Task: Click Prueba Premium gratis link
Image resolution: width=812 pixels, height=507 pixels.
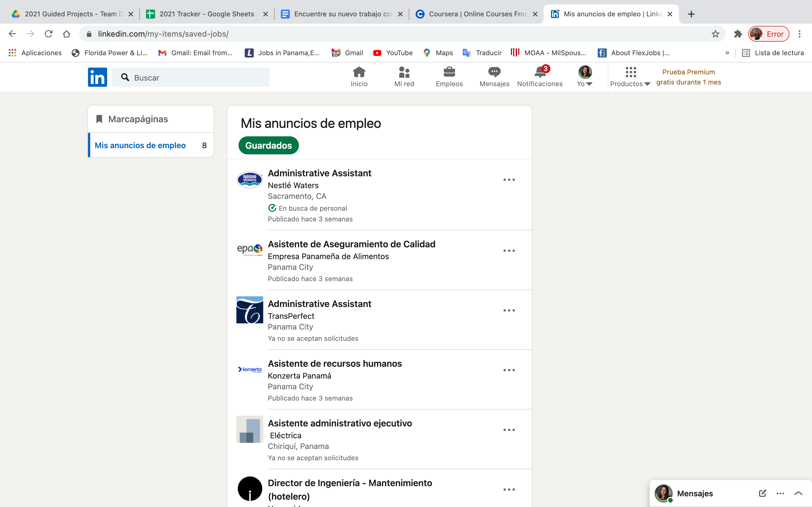Action: point(688,77)
